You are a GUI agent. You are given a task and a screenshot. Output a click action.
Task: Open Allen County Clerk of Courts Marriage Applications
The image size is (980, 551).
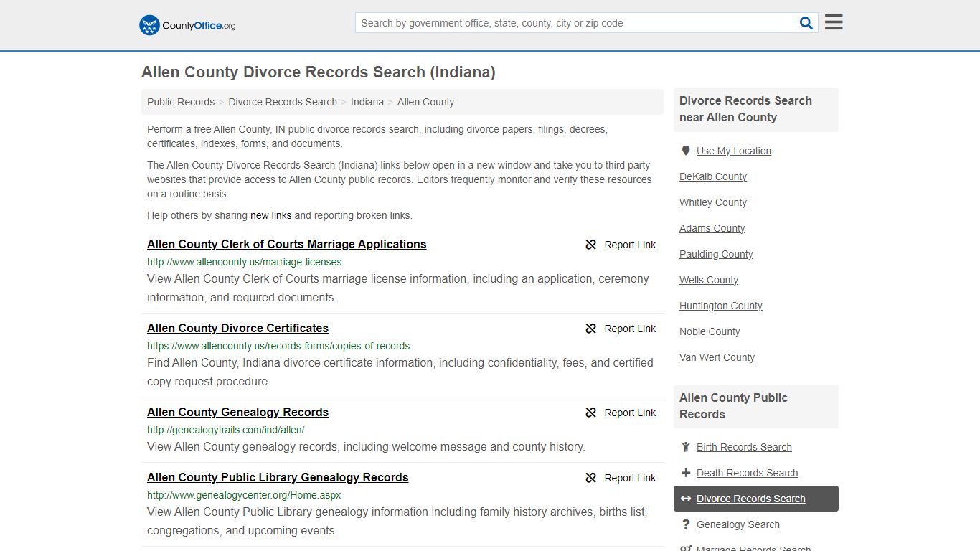point(286,244)
